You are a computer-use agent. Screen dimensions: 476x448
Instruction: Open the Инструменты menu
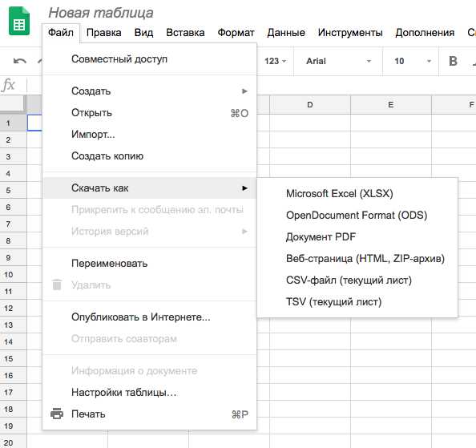pos(350,33)
